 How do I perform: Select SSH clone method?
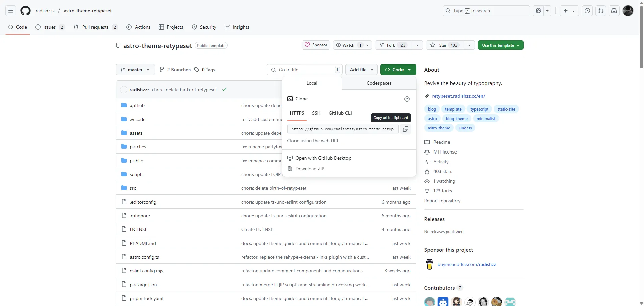point(316,113)
